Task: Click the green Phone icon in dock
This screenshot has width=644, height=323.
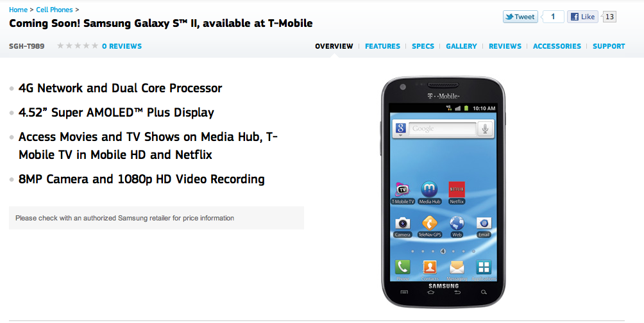Action: pyautogui.click(x=403, y=267)
